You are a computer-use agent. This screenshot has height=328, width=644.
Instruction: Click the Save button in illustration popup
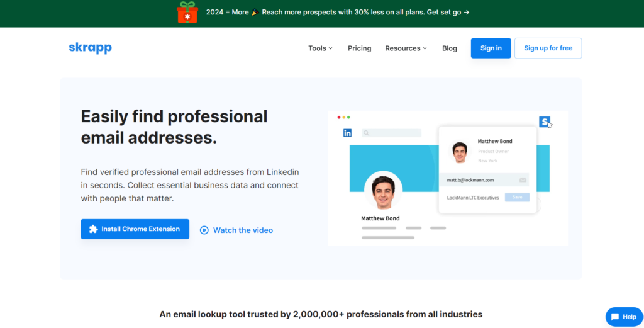click(517, 197)
